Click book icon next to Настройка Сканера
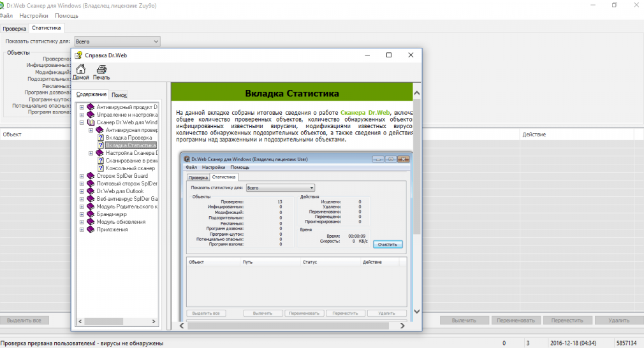The width and height of the screenshot is (644, 348). 100,153
